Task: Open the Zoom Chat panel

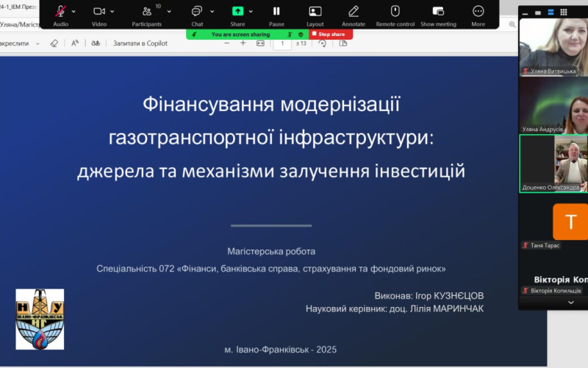Action: coord(197,12)
